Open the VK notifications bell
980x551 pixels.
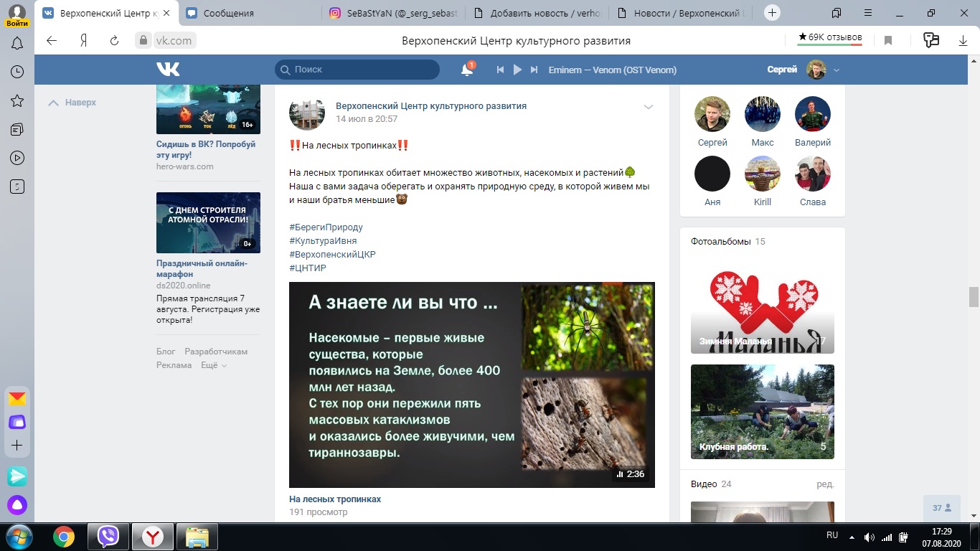coord(467,70)
